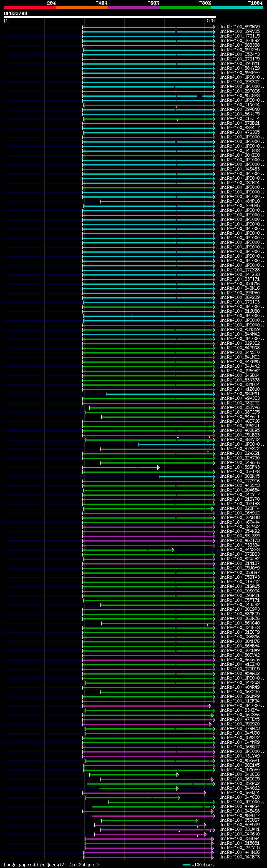Click the purple alignment bar for A4IBT3
The width and height of the screenshot is (267, 868).
pyautogui.click(x=148, y=857)
